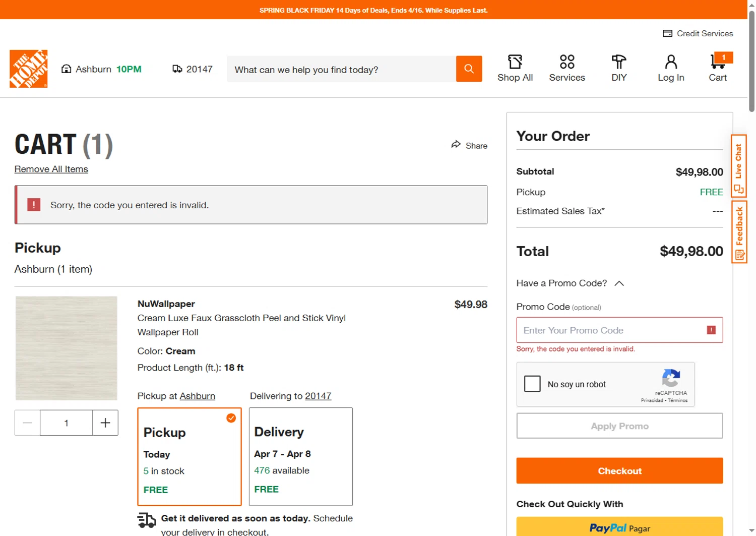Pay with the PayPal Pagar button
756x536 pixels.
pos(619,526)
